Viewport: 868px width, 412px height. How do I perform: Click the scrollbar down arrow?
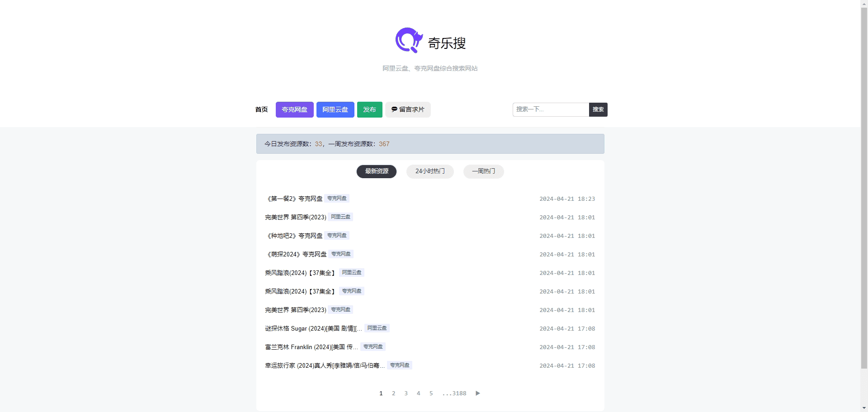[864, 408]
